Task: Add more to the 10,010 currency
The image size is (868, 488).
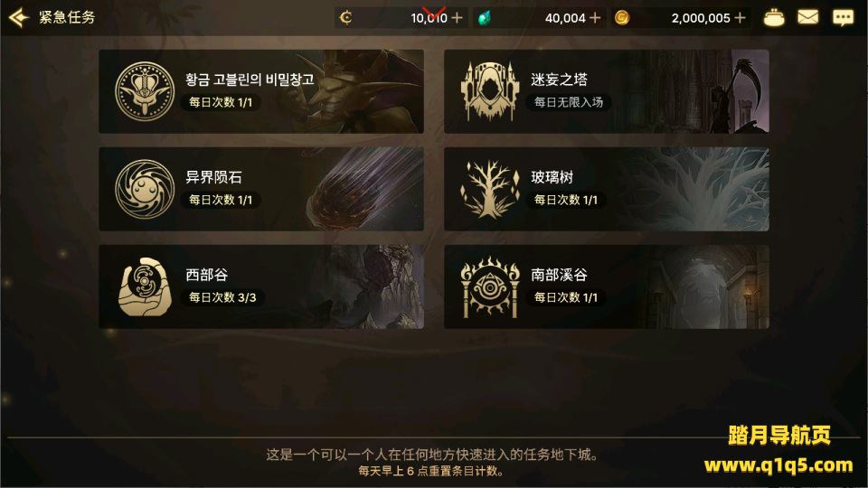Action: (457, 18)
